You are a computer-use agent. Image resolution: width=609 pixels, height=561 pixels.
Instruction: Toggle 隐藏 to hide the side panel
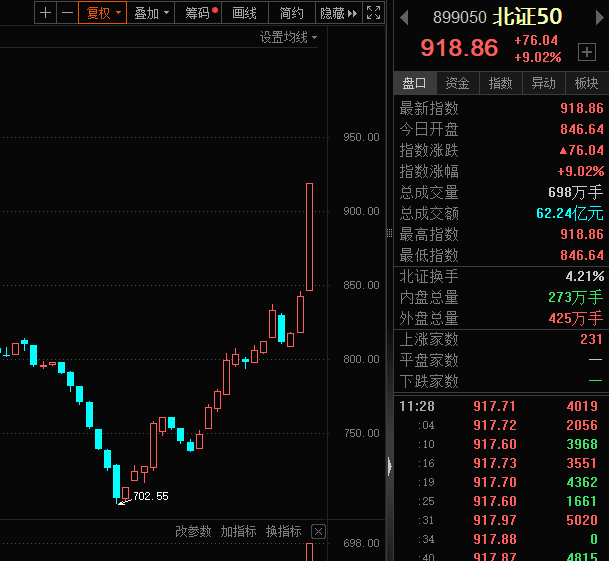(x=331, y=13)
